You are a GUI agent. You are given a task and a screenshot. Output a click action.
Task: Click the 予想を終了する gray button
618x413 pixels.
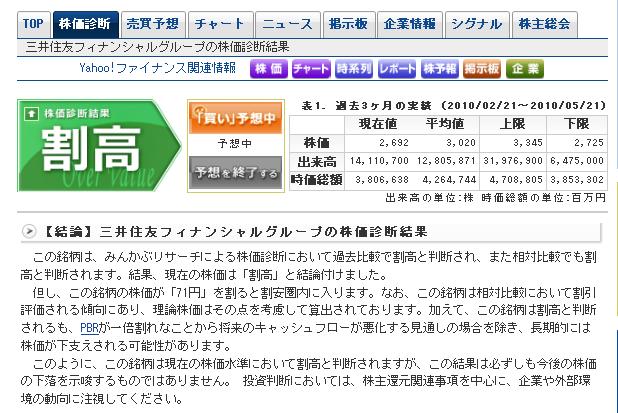coord(236,173)
